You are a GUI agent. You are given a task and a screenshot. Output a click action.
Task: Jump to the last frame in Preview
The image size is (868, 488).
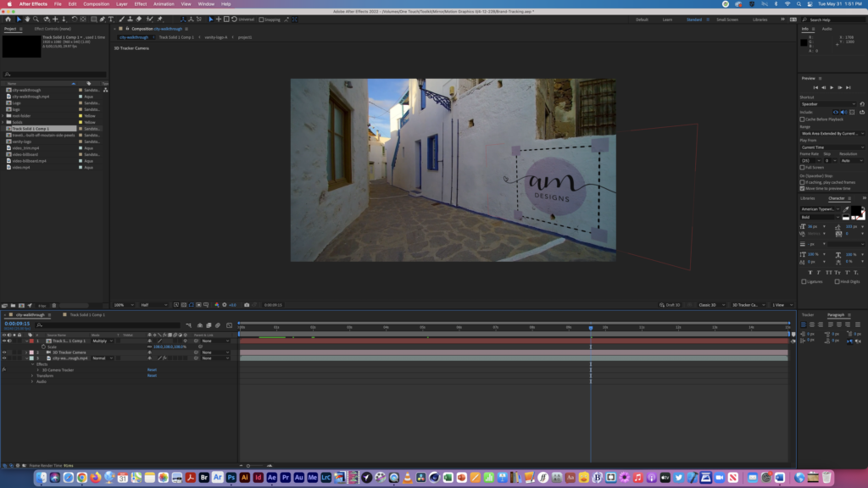848,87
